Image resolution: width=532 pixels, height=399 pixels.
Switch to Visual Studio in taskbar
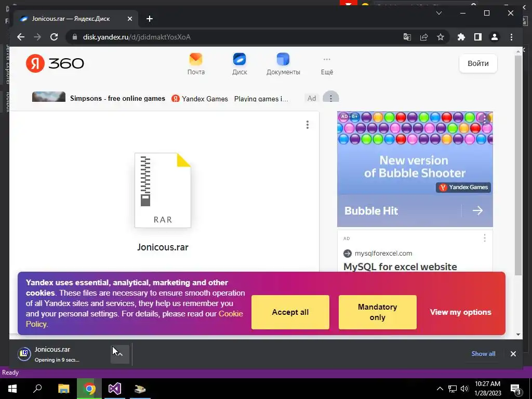115,389
